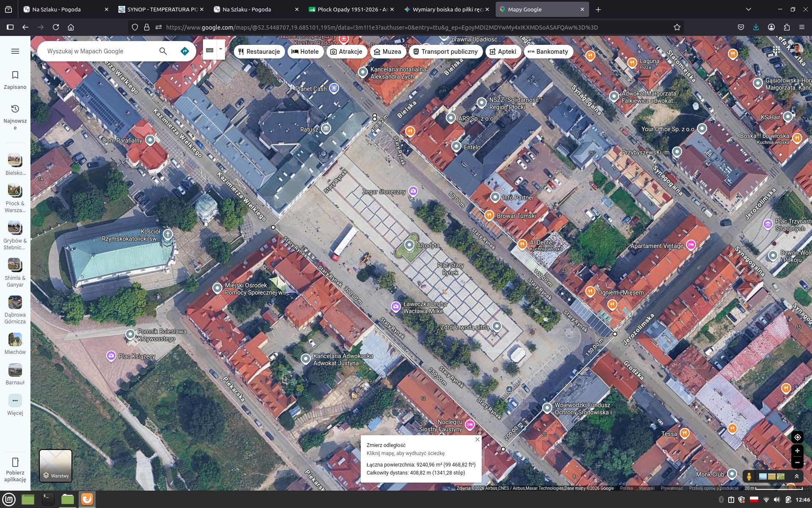812x508 pixels.
Task: Open the Google Maps hamburger menu
Action: pos(15,51)
